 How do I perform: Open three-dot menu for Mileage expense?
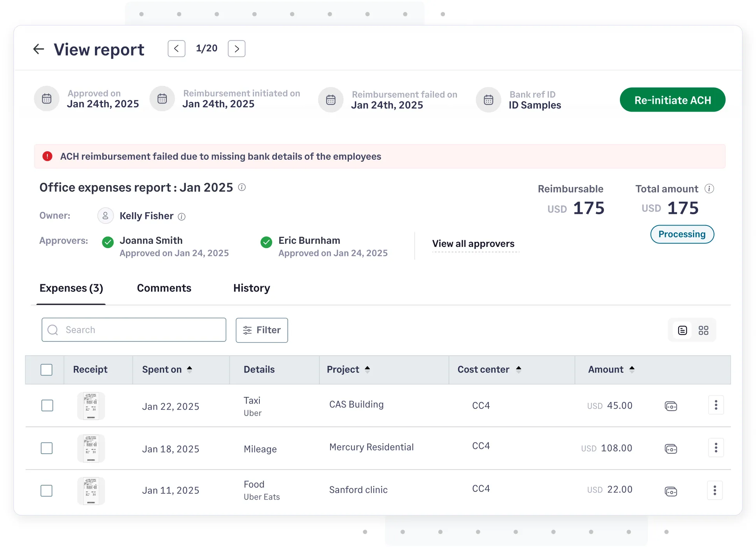pos(716,448)
